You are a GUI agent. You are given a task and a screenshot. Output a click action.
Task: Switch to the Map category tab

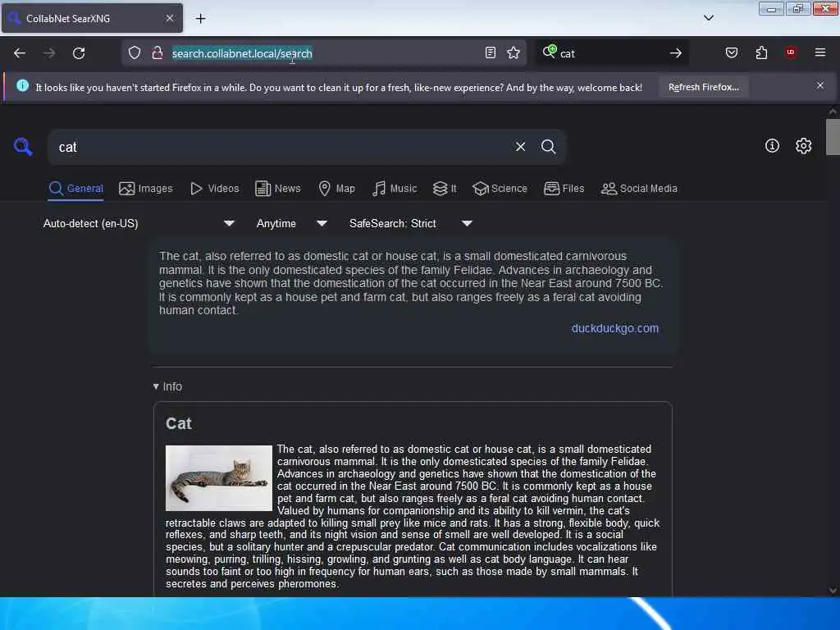(336, 189)
